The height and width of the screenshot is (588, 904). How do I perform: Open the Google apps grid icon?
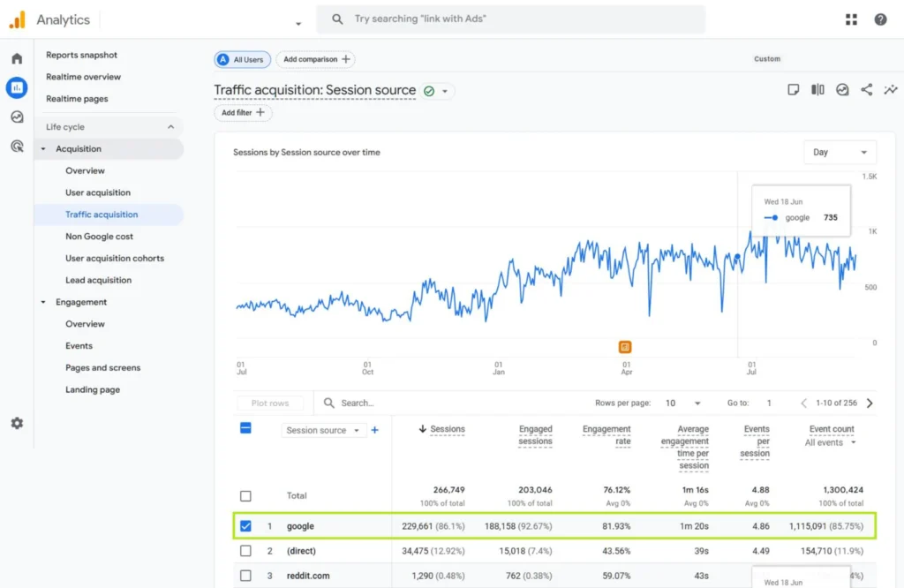[x=851, y=19]
